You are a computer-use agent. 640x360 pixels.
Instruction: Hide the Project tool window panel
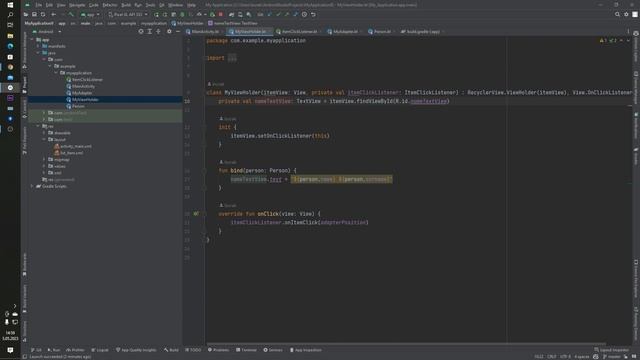(178, 31)
